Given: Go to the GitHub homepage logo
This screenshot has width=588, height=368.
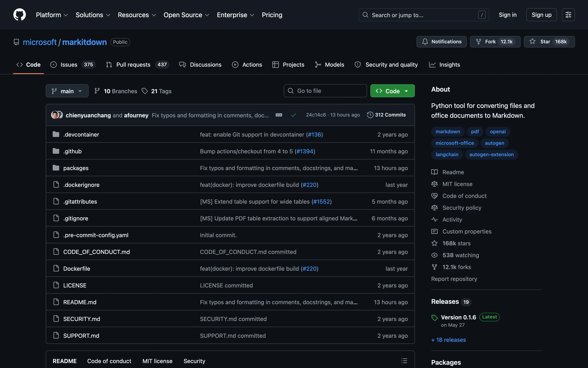Looking at the screenshot, I should pos(19,15).
